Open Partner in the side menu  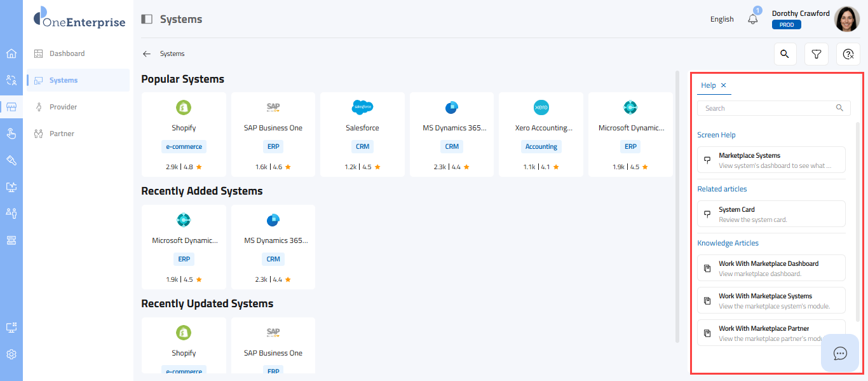click(x=62, y=134)
